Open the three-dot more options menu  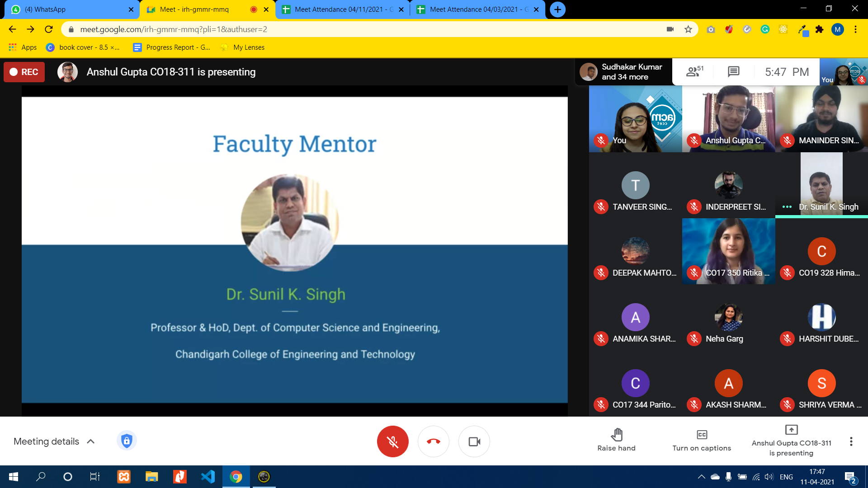(851, 441)
